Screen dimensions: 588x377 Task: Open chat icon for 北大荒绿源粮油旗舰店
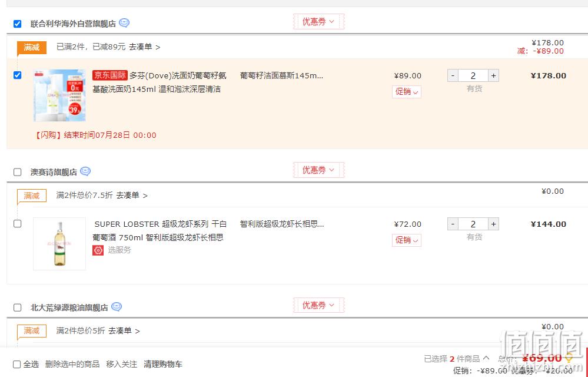(117, 307)
